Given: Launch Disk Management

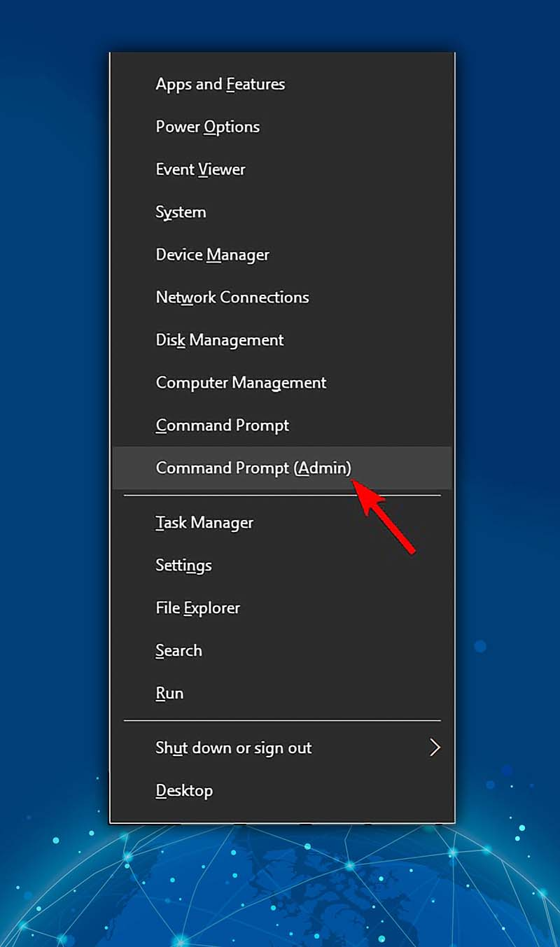Looking at the screenshot, I should click(x=219, y=340).
